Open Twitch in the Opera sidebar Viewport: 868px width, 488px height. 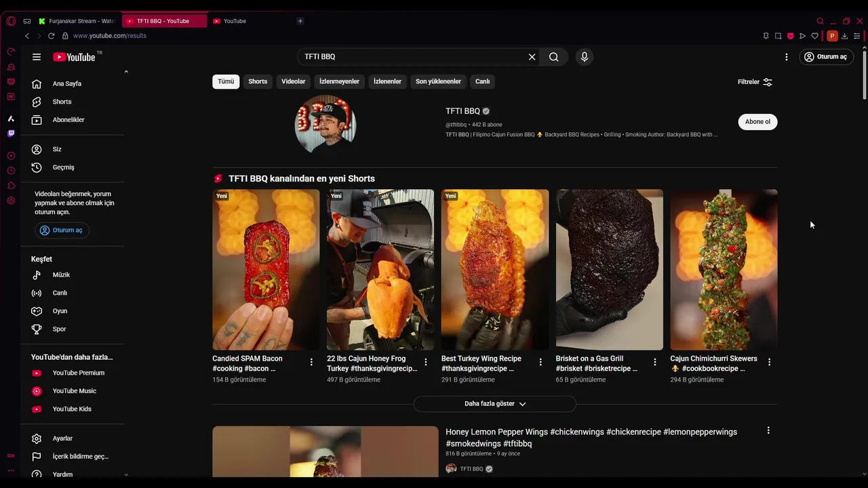11,134
